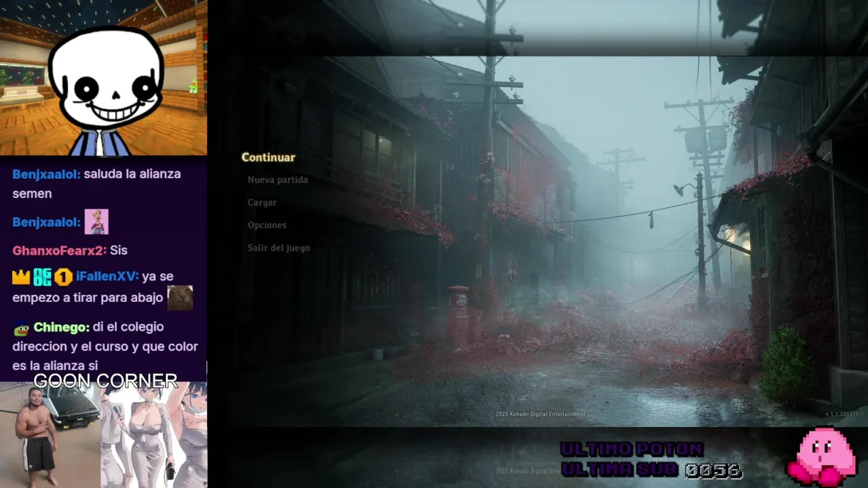The height and width of the screenshot is (488, 868).
Task: Click the teal subscriber badge beside iFallenXV
Action: click(x=42, y=277)
